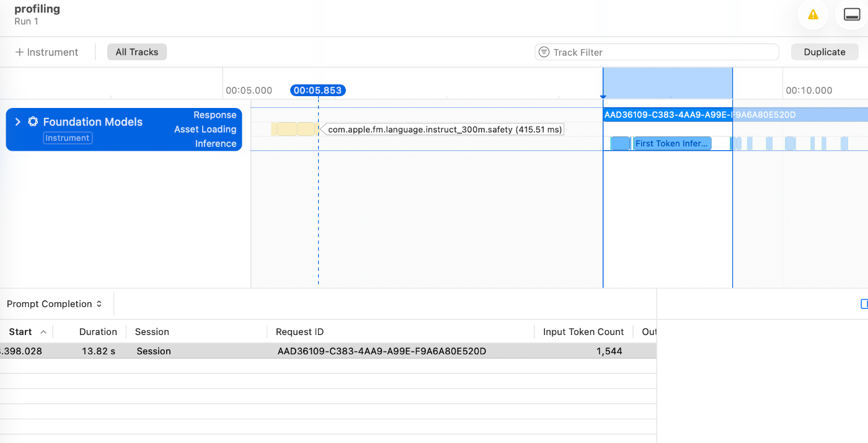Select the Asset Loading lane label
The width and height of the screenshot is (868, 443).
(x=205, y=129)
